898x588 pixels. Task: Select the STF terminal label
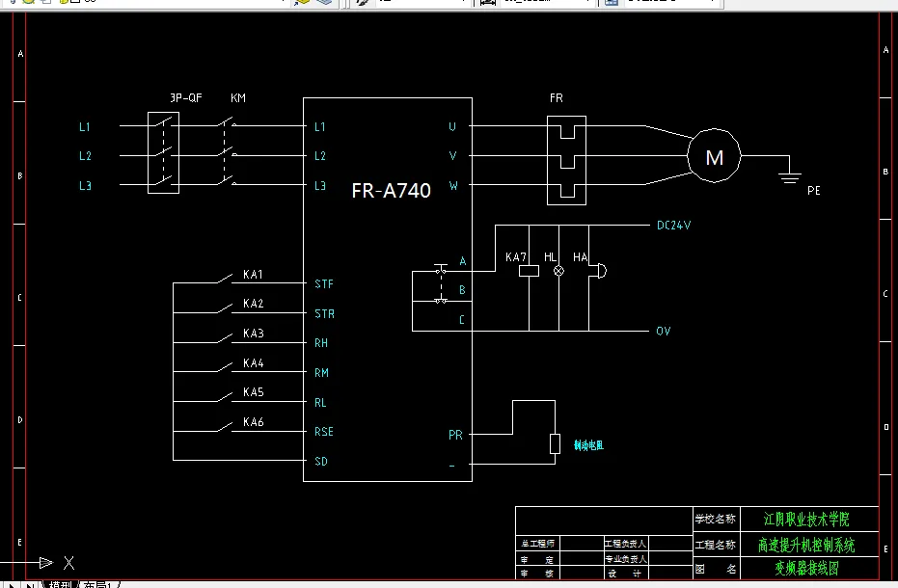click(323, 284)
